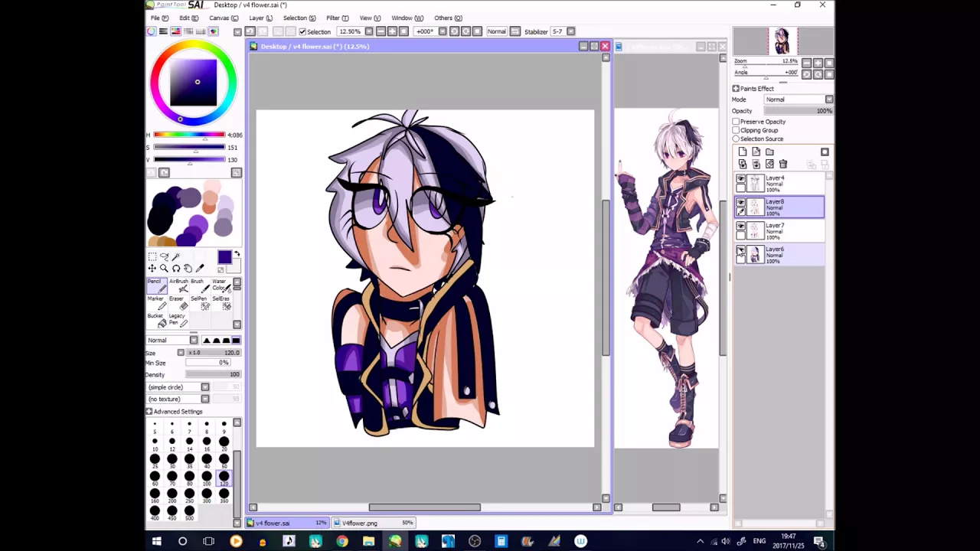980x551 pixels.
Task: Open the File menu
Action: [160, 18]
